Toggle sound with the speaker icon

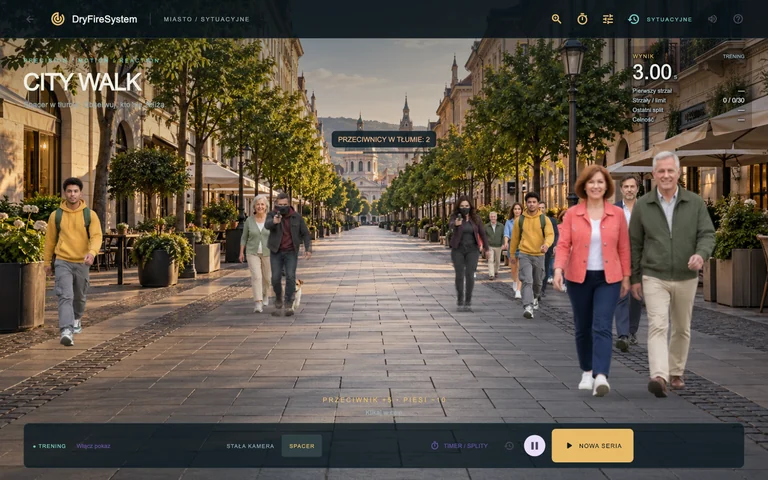[x=712, y=19]
